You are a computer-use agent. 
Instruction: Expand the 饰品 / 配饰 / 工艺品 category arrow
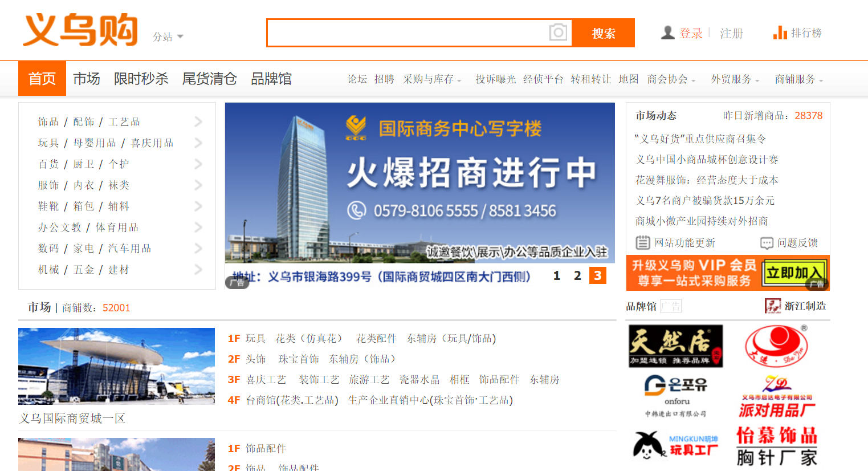[x=198, y=121]
